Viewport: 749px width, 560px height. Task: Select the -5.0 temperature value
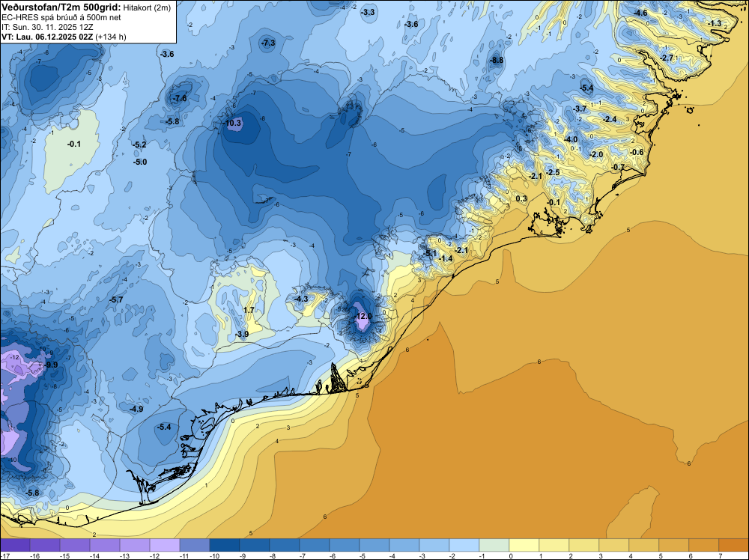point(140,162)
